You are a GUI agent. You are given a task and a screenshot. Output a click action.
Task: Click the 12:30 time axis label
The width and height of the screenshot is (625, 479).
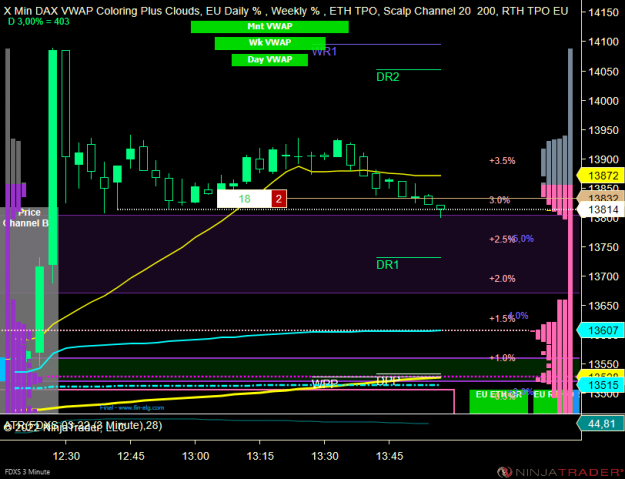pyautogui.click(x=67, y=456)
